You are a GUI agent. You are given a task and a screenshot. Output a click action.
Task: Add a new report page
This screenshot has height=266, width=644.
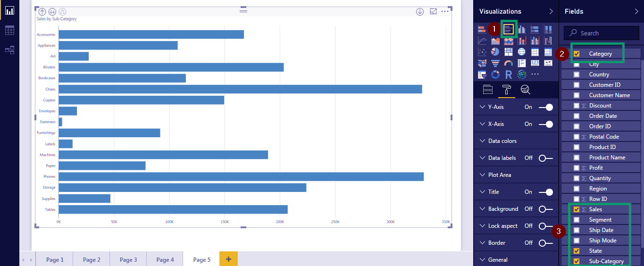tap(228, 259)
